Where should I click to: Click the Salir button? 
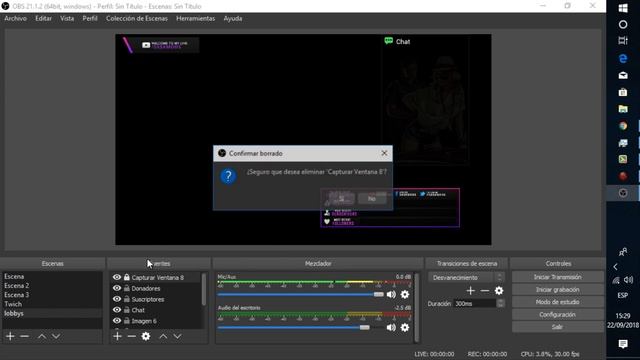click(558, 327)
